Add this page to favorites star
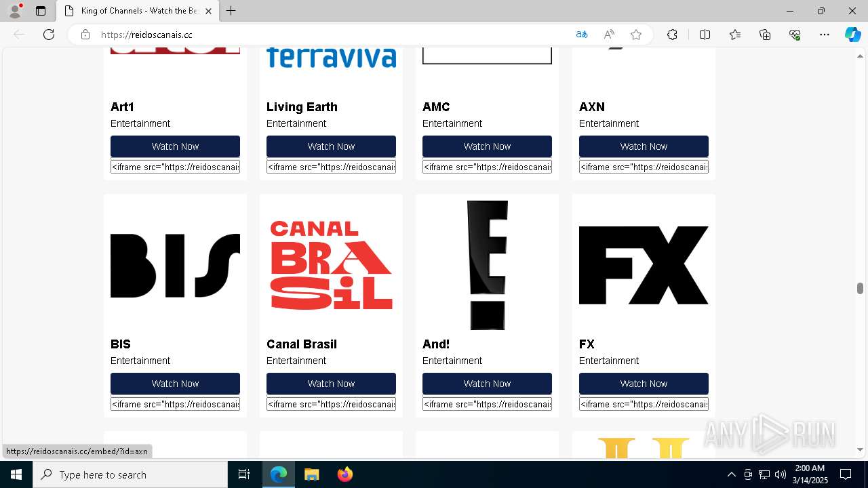 [636, 35]
